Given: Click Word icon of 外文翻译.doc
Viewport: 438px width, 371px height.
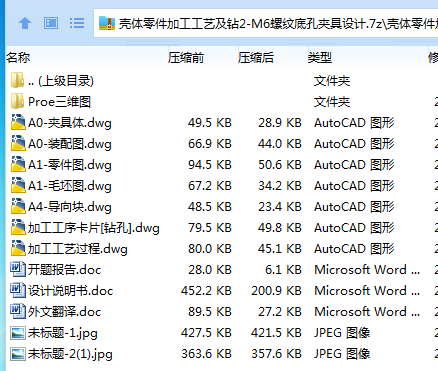Looking at the screenshot, I should (x=18, y=311).
